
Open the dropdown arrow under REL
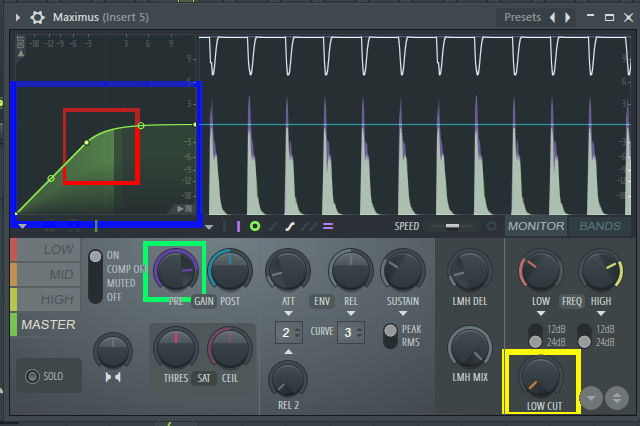point(351,314)
